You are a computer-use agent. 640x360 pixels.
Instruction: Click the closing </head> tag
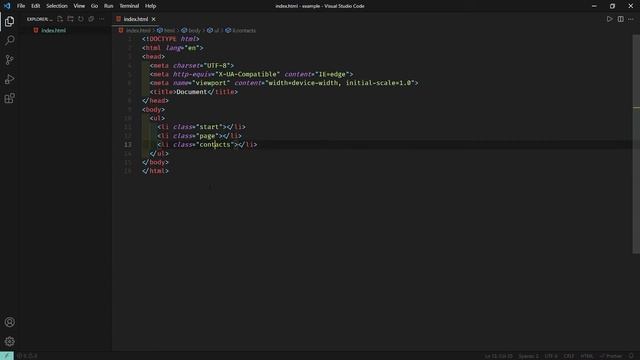[155, 101]
